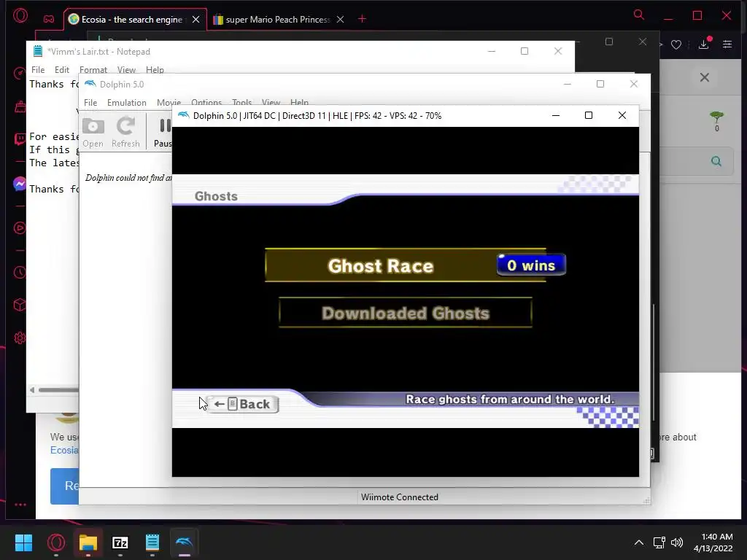This screenshot has width=747, height=560.
Task: Click the heart bookmark icon in Opera toolbar
Action: (676, 44)
